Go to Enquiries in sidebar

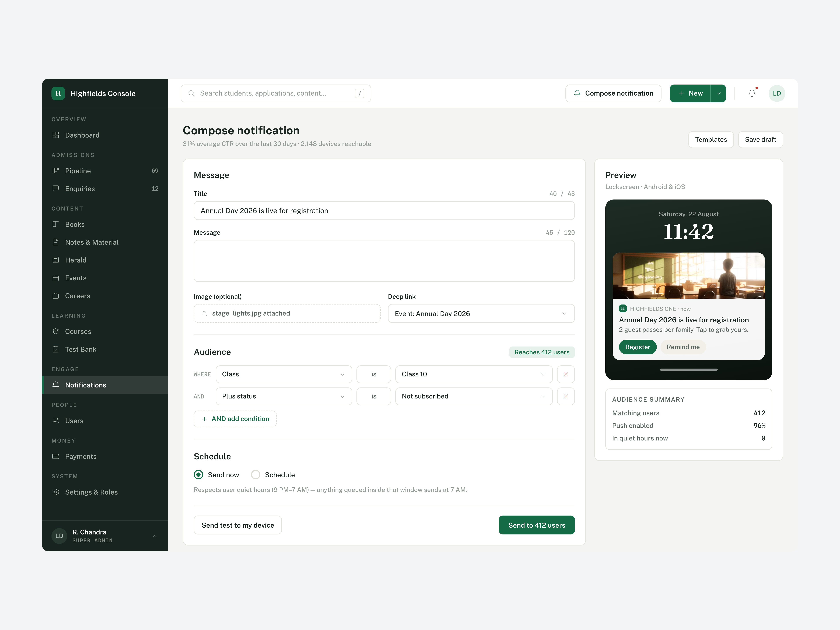tap(105, 189)
